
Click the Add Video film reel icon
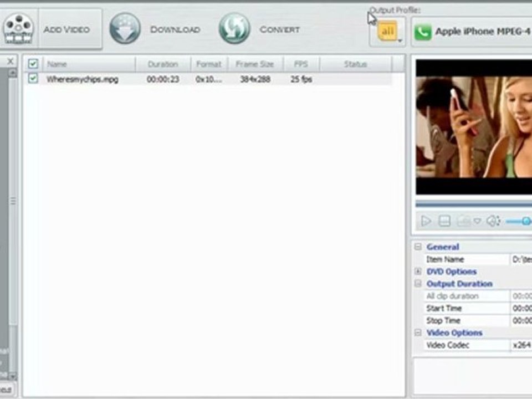(18, 29)
